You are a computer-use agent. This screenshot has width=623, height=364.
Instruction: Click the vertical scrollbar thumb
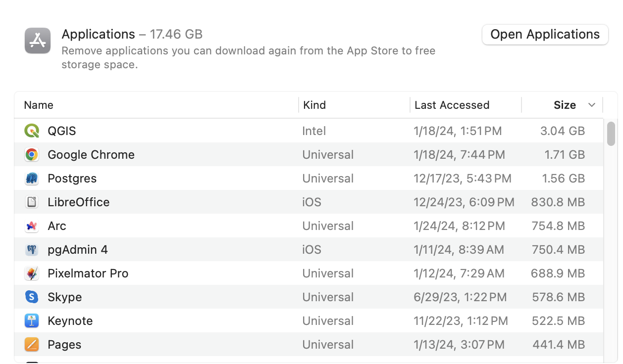point(611,134)
